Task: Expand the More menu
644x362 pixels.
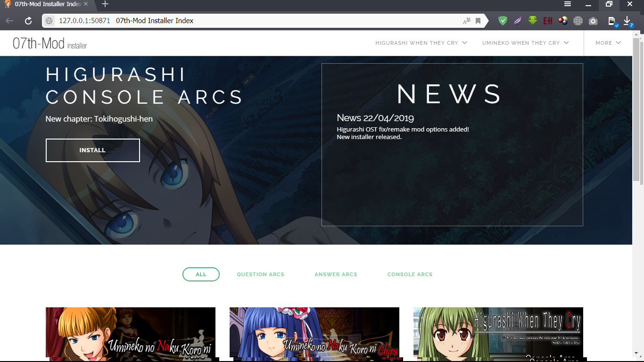Action: pos(608,43)
